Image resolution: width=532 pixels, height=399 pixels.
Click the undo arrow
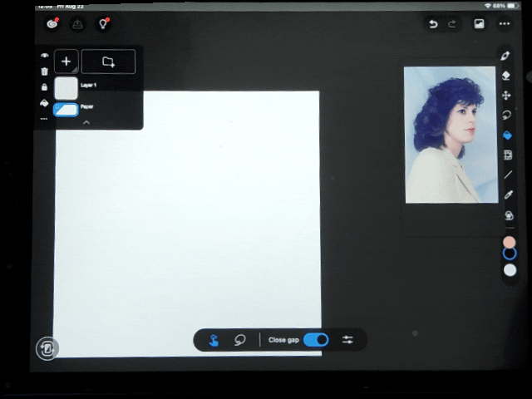pos(432,24)
